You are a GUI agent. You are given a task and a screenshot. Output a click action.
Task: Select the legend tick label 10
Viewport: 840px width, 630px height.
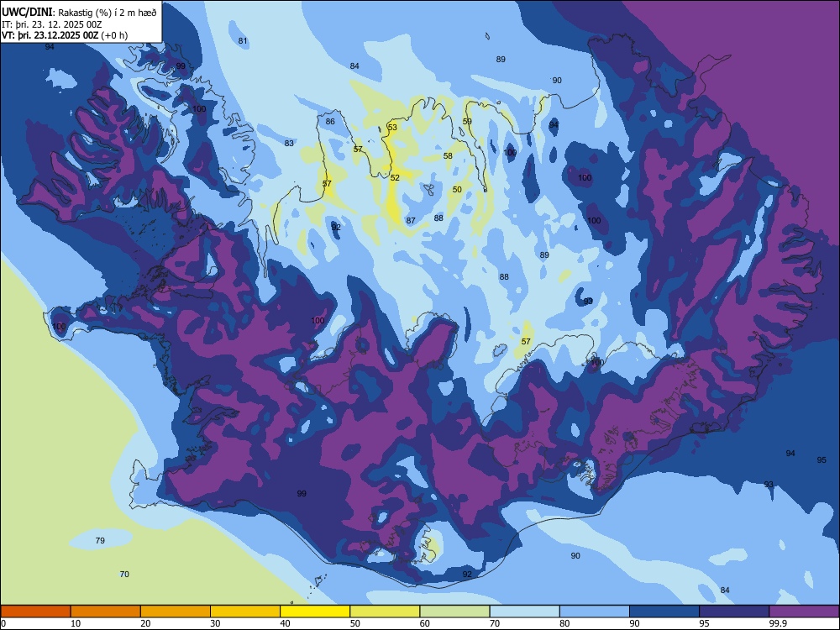click(76, 623)
